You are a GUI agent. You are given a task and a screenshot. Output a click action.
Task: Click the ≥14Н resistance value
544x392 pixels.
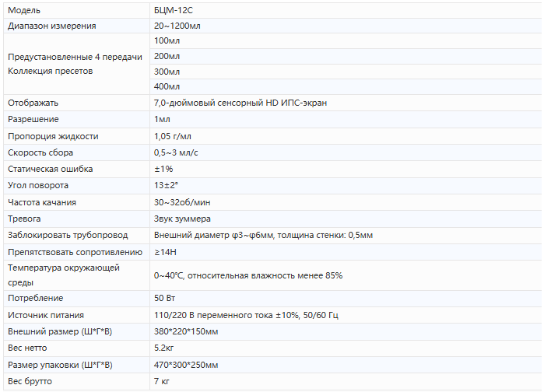[165, 252]
